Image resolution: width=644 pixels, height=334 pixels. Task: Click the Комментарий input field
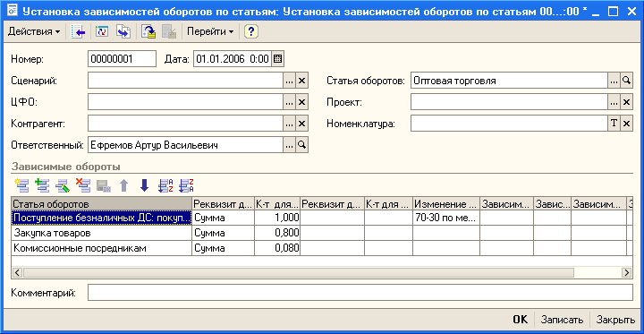click(x=360, y=293)
